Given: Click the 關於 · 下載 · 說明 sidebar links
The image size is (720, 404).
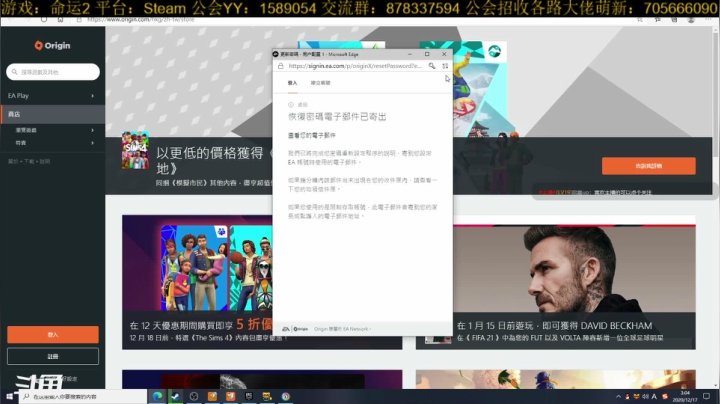Looking at the screenshot, I should tap(29, 162).
